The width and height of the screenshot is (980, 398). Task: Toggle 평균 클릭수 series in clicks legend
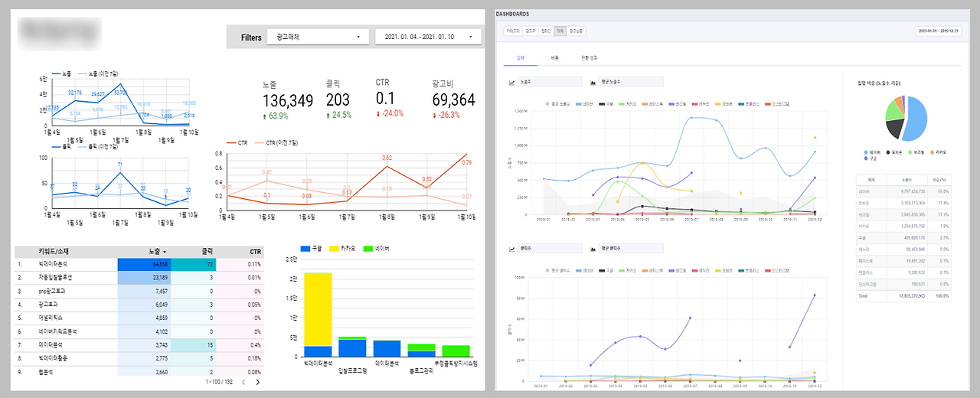tap(557, 270)
